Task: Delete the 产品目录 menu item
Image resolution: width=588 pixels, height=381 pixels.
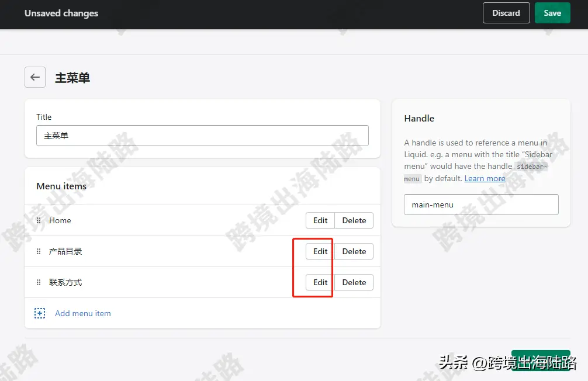Action: tap(354, 251)
